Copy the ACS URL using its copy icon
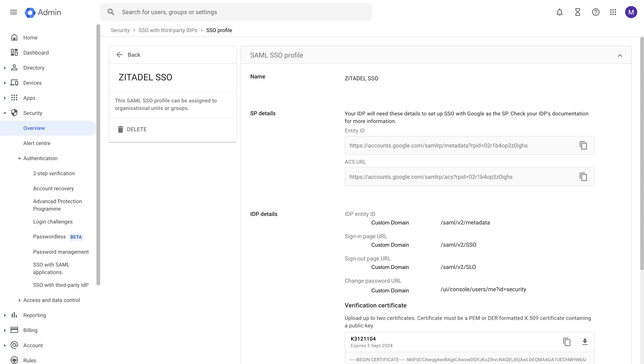Screen dimensions: 644x364 click(x=584, y=177)
